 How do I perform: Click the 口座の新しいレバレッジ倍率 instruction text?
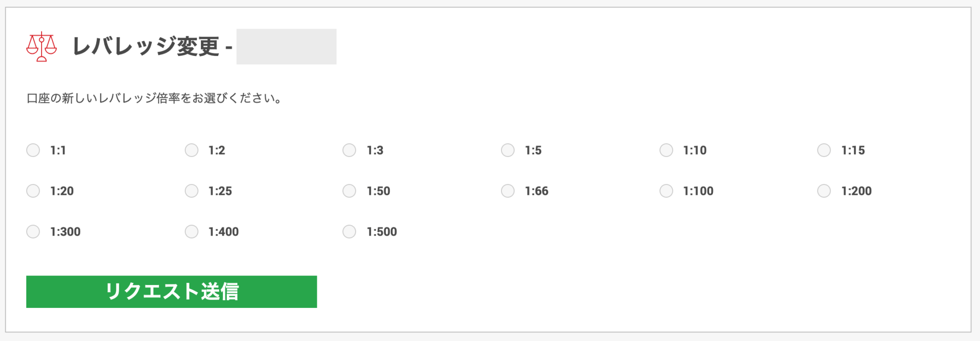click(154, 98)
